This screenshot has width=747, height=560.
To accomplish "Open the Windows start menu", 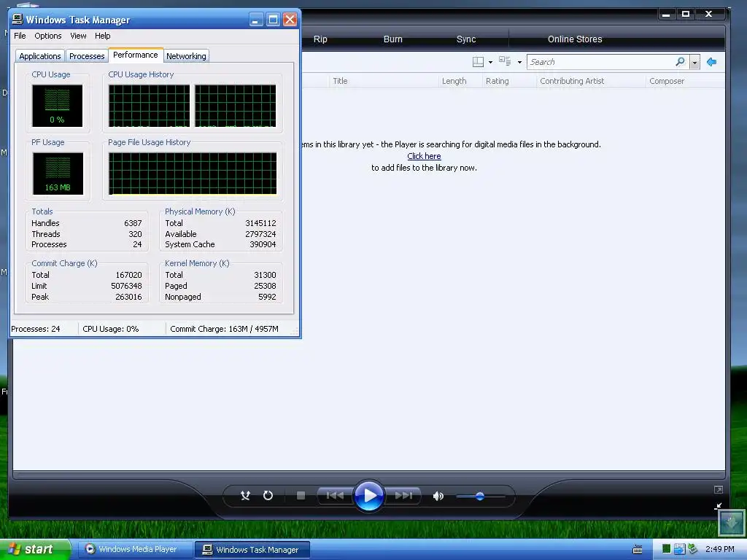I will point(35,549).
